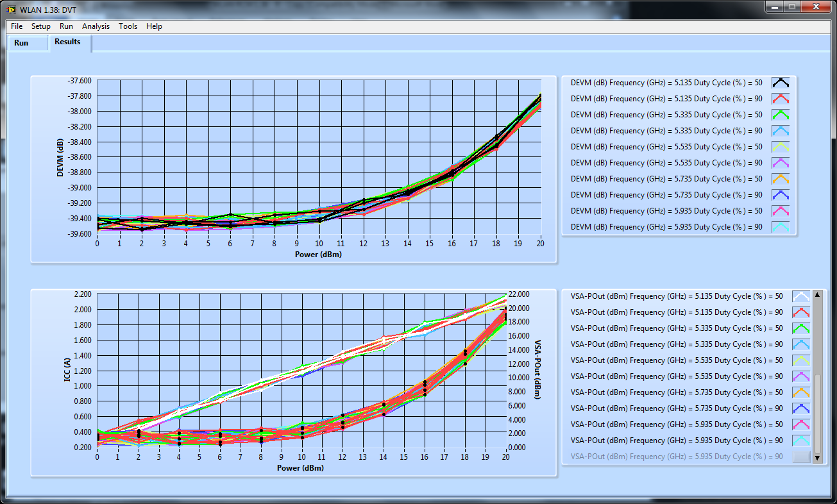This screenshot has width=837, height=504.
Task: Click the VSA-POut 5.535 GHz 90% swatch
Action: point(800,376)
